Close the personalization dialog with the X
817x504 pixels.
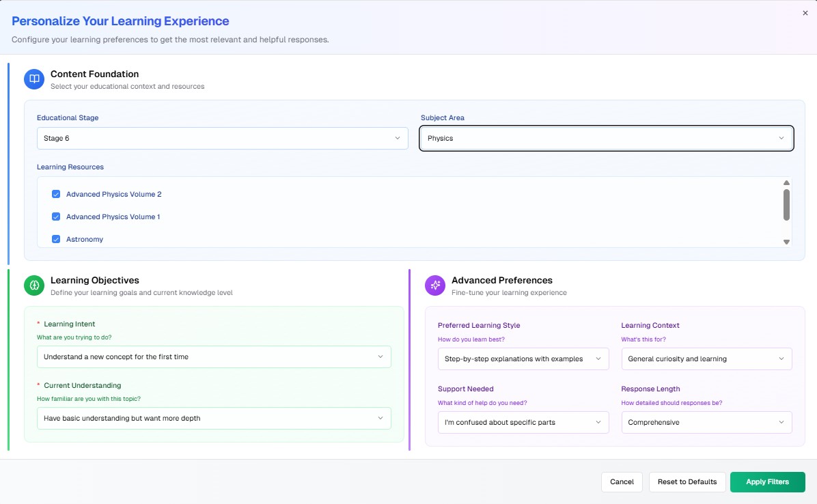(x=805, y=13)
